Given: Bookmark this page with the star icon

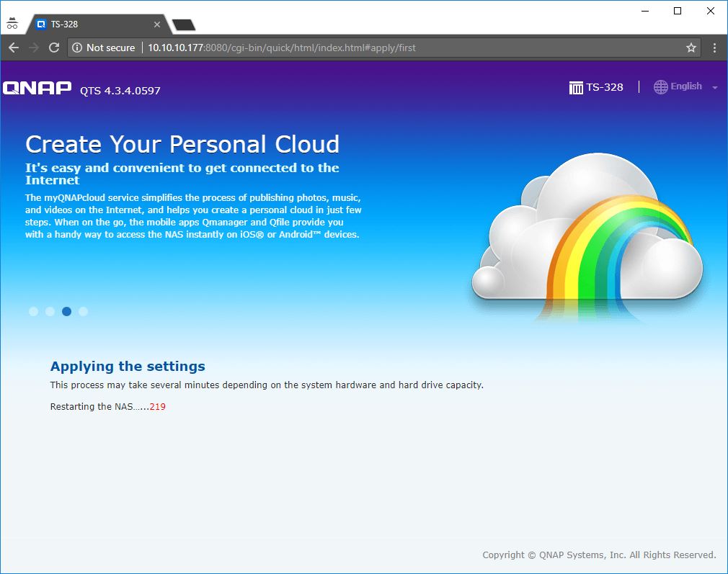Looking at the screenshot, I should tap(691, 48).
